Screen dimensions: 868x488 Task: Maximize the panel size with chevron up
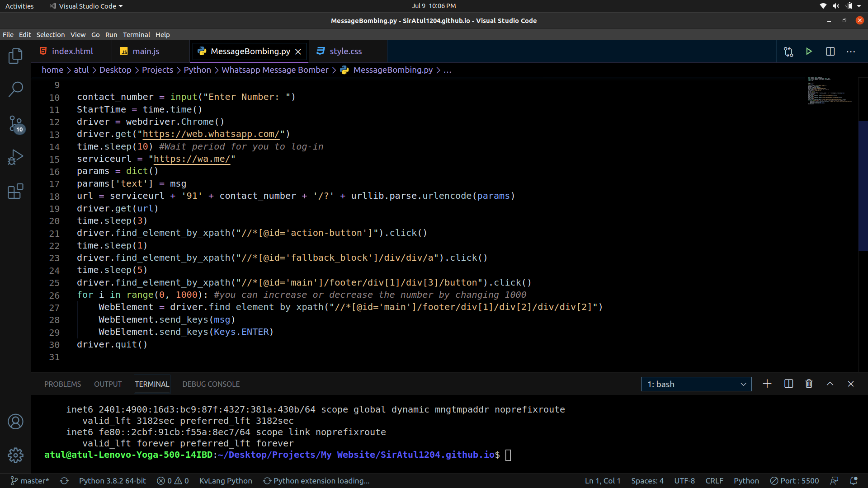830,384
